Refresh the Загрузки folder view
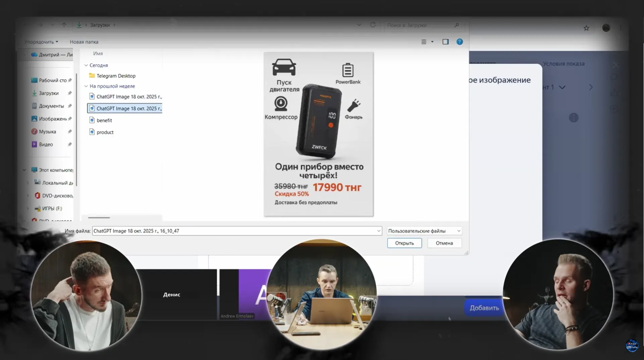 tap(373, 25)
